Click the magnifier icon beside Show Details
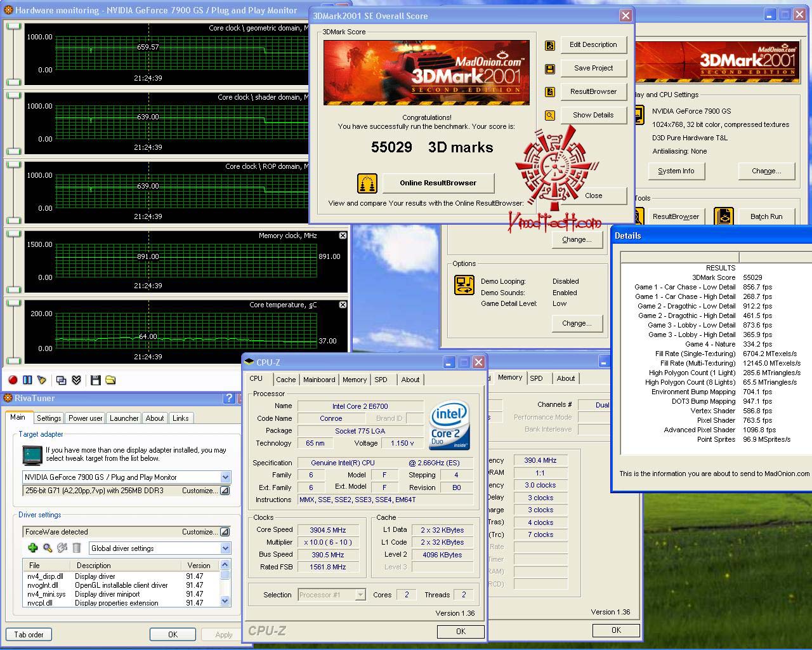Viewport: 812px width, 650px height. coord(550,116)
